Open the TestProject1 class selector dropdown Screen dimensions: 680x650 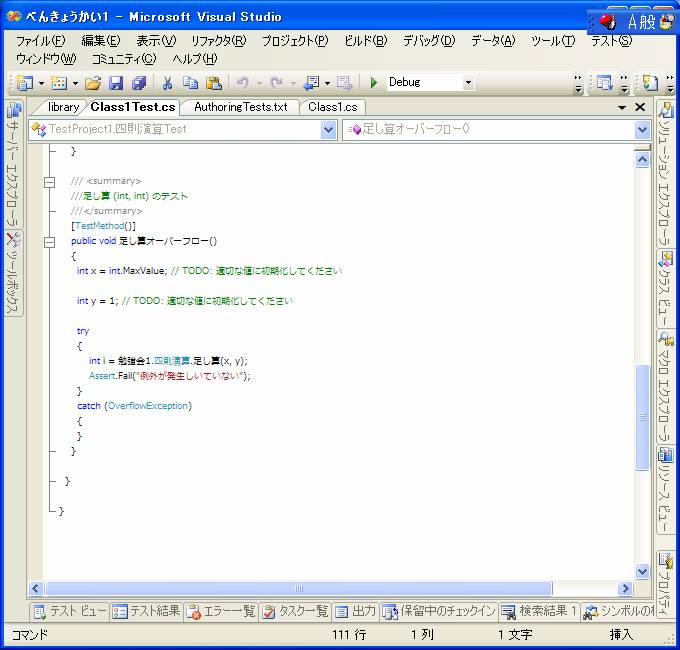click(329, 130)
